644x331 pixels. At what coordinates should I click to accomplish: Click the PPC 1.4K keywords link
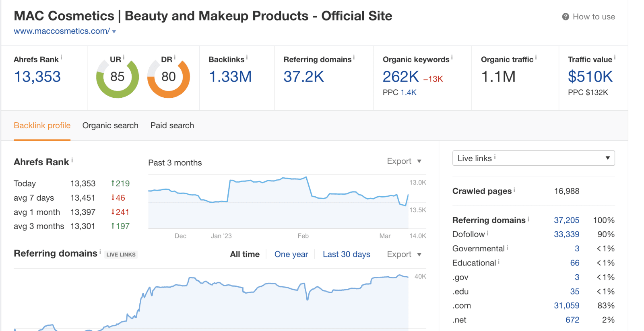tap(409, 93)
